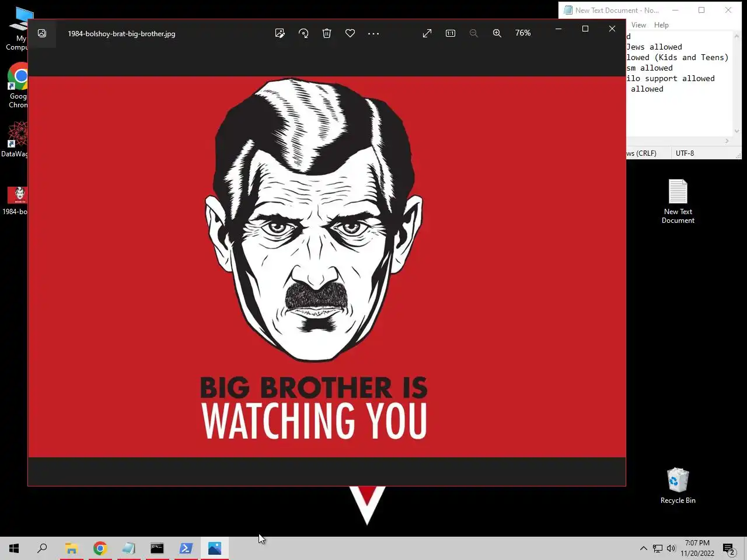747x560 pixels.
Task: Switch to Command Prompt on the taskbar
Action: click(x=157, y=548)
